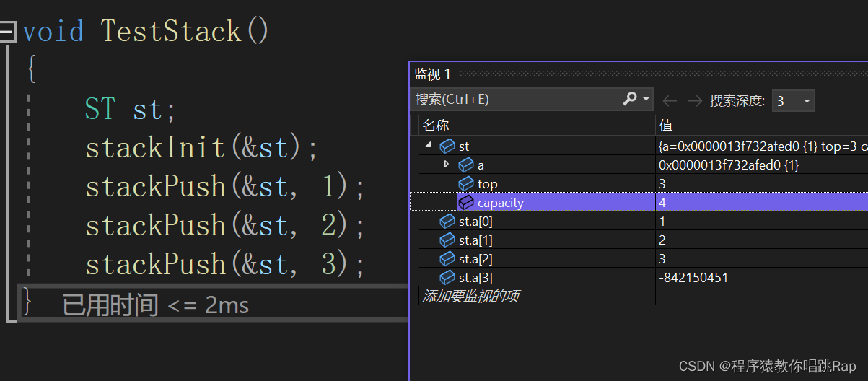
Task: Click the magnifier search icon in Watch window
Action: pyautogui.click(x=630, y=99)
